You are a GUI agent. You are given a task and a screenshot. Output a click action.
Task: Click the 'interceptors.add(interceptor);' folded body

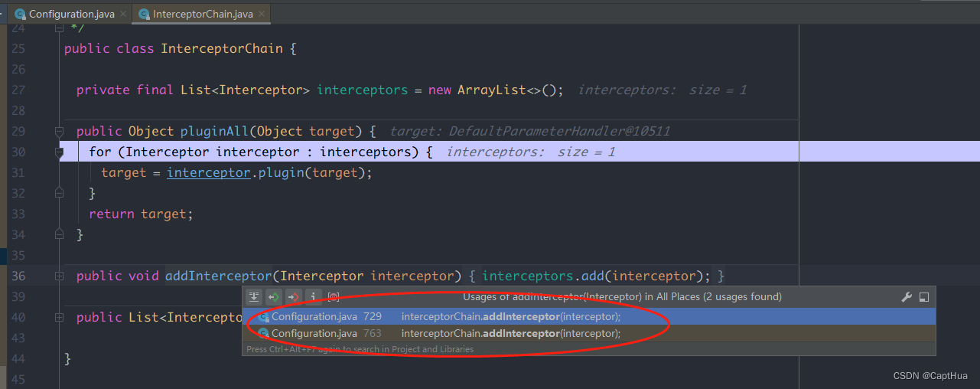pos(596,276)
